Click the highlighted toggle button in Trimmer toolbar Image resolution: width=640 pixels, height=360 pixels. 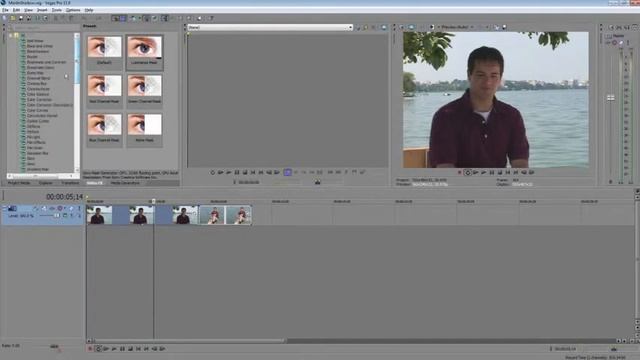point(287,173)
